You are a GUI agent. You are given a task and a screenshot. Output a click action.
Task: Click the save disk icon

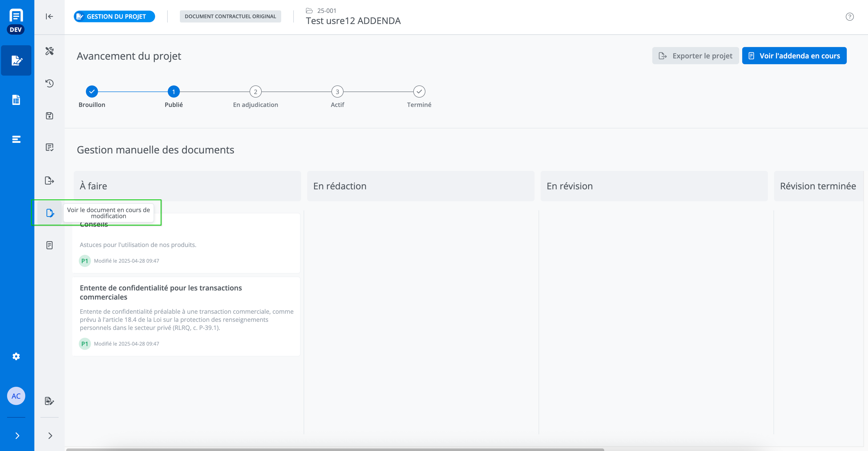[x=50, y=116]
